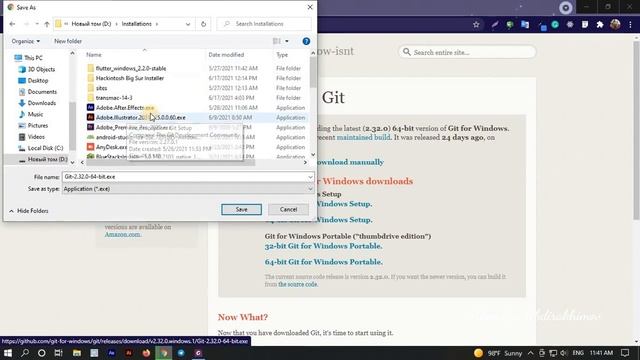640x360 pixels.
Task: Open the 32-bit Git for Windows Portable link
Action: pyautogui.click(x=323, y=246)
